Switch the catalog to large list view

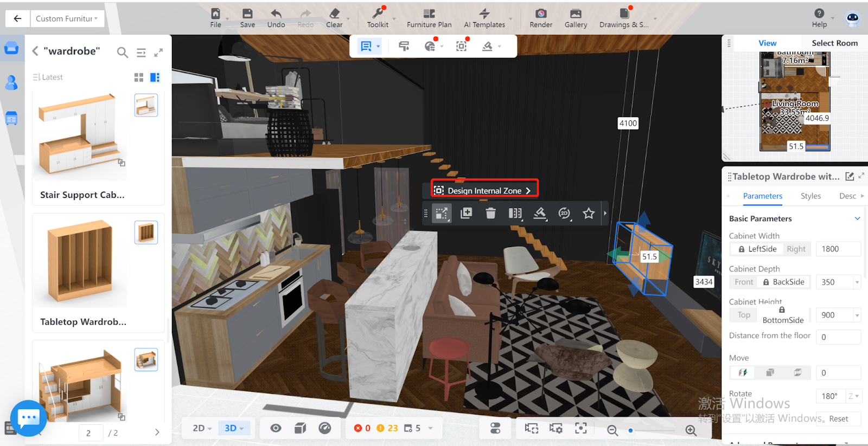155,77
